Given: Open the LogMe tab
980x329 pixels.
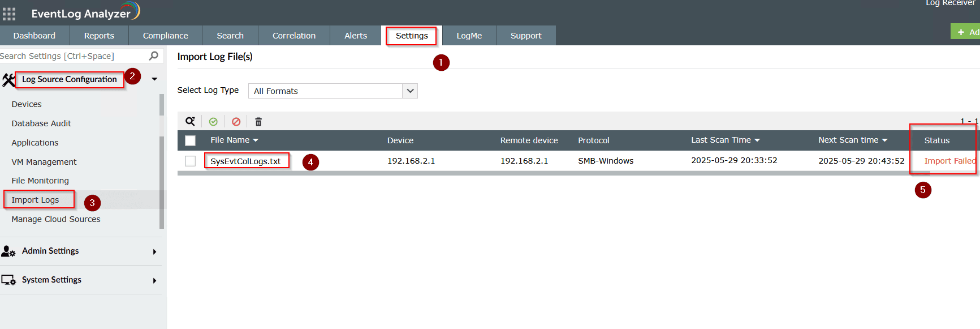Looking at the screenshot, I should pyautogui.click(x=469, y=35).
